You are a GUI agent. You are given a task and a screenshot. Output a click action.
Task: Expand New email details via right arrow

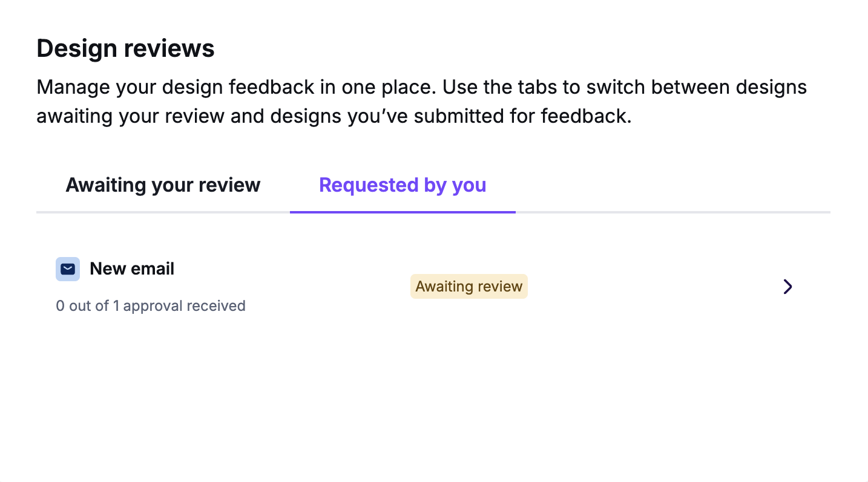pyautogui.click(x=787, y=287)
